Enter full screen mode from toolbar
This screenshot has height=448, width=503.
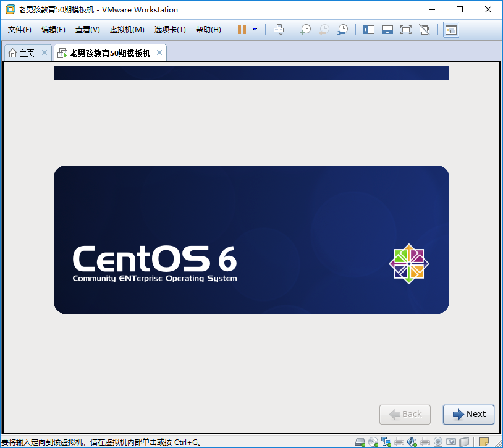405,30
